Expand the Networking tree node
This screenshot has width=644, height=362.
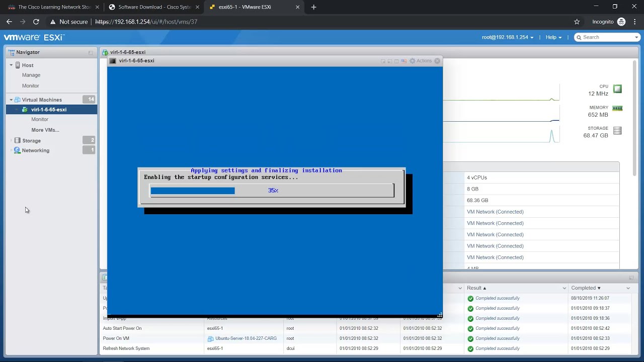11,150
